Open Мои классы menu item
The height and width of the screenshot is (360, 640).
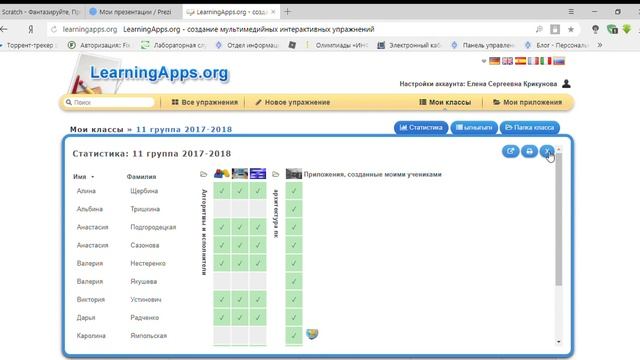click(x=445, y=102)
